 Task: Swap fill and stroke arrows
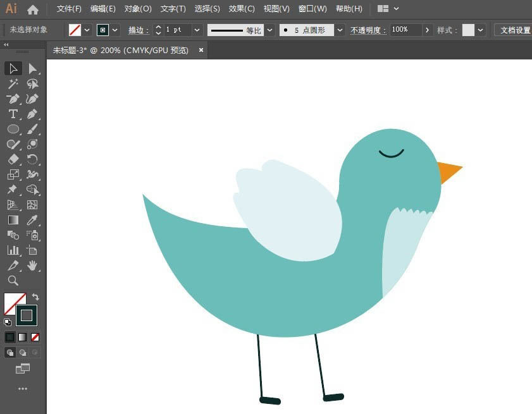pos(35,297)
